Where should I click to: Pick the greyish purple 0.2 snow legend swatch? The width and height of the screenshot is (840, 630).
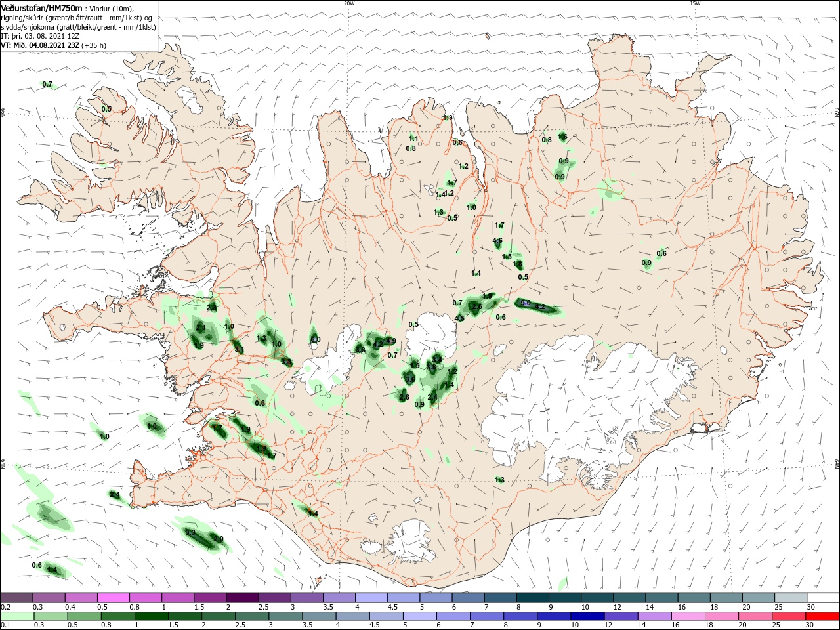16,598
